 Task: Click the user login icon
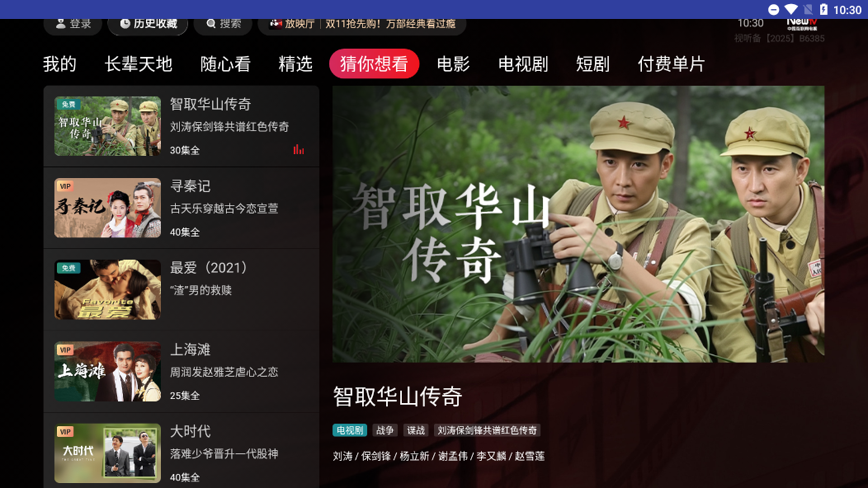pyautogui.click(x=61, y=23)
